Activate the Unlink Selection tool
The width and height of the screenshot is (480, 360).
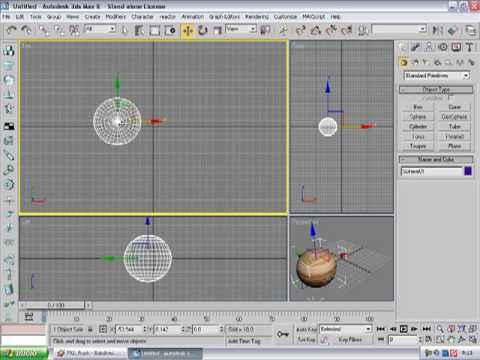(59, 30)
